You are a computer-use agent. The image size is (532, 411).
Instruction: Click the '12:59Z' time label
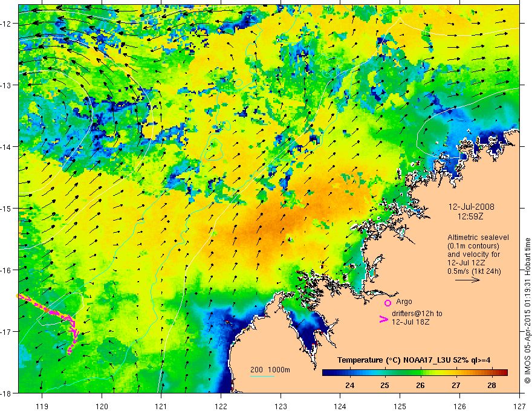470,216
